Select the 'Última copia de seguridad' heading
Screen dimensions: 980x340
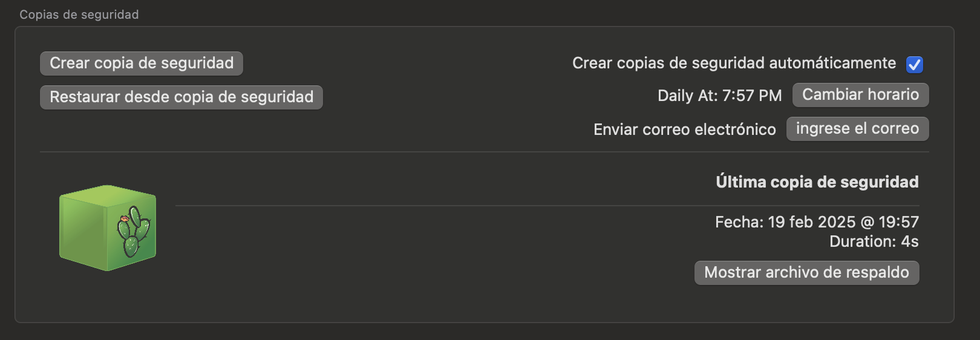point(817,182)
